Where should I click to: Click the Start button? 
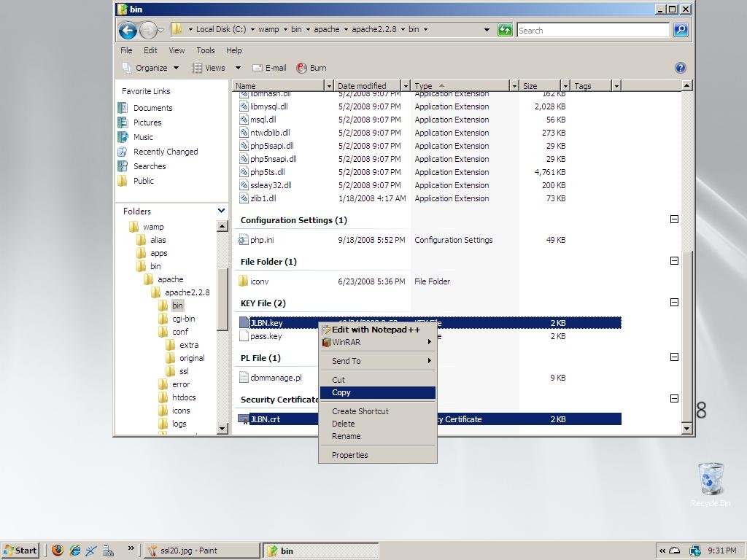pos(20,551)
